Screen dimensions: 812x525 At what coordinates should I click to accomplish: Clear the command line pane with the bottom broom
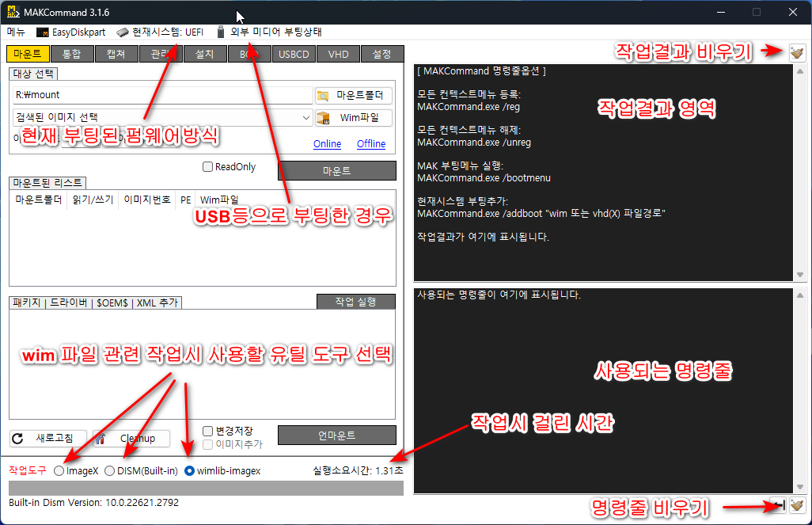click(x=797, y=505)
